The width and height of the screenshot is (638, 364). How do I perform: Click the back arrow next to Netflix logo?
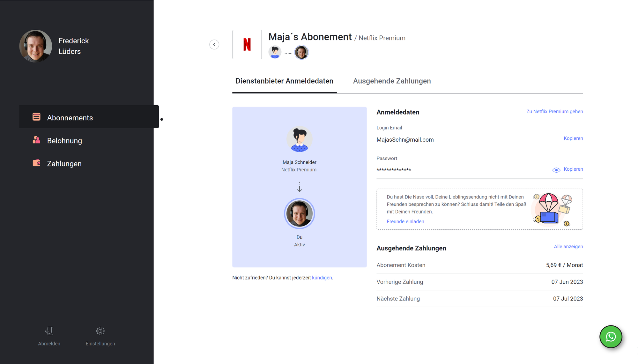(x=214, y=45)
